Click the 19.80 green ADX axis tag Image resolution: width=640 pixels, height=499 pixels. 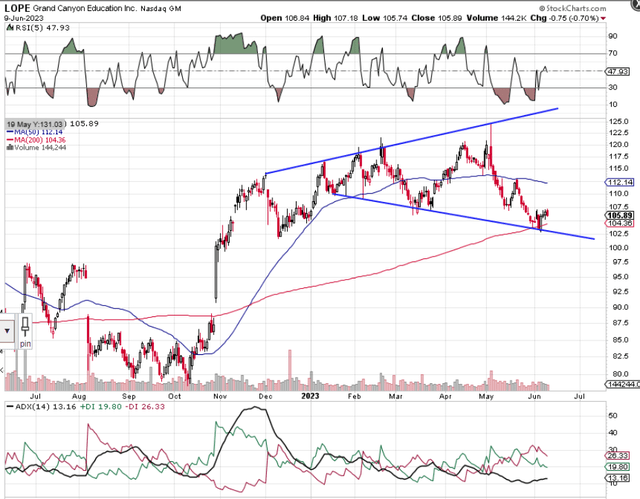click(618, 468)
